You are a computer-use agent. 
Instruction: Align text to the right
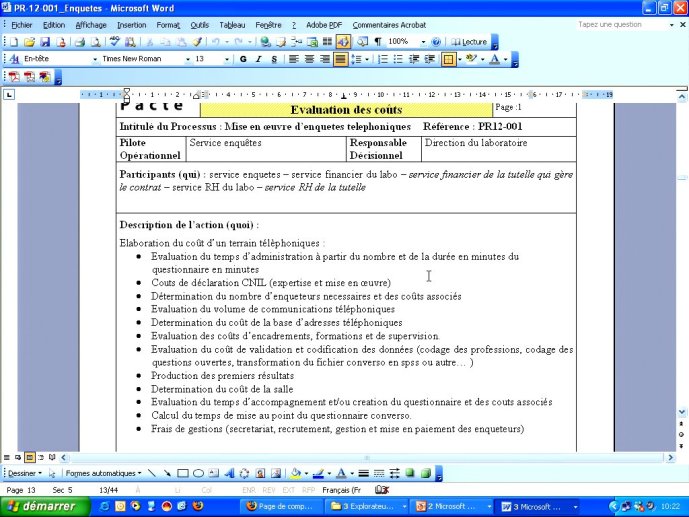click(x=325, y=59)
